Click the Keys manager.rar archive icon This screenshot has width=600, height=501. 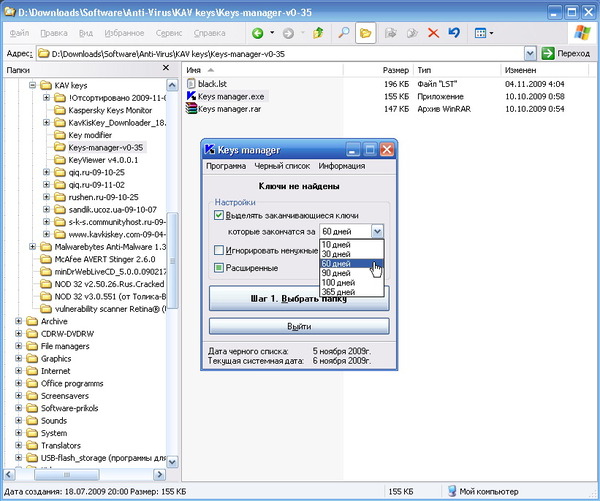coord(191,108)
